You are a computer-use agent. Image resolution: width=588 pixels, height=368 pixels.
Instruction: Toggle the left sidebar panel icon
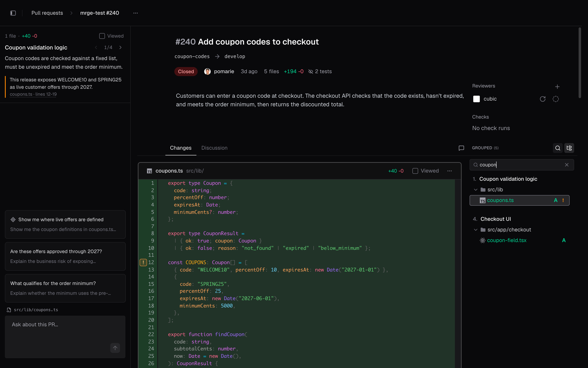[x=13, y=13]
